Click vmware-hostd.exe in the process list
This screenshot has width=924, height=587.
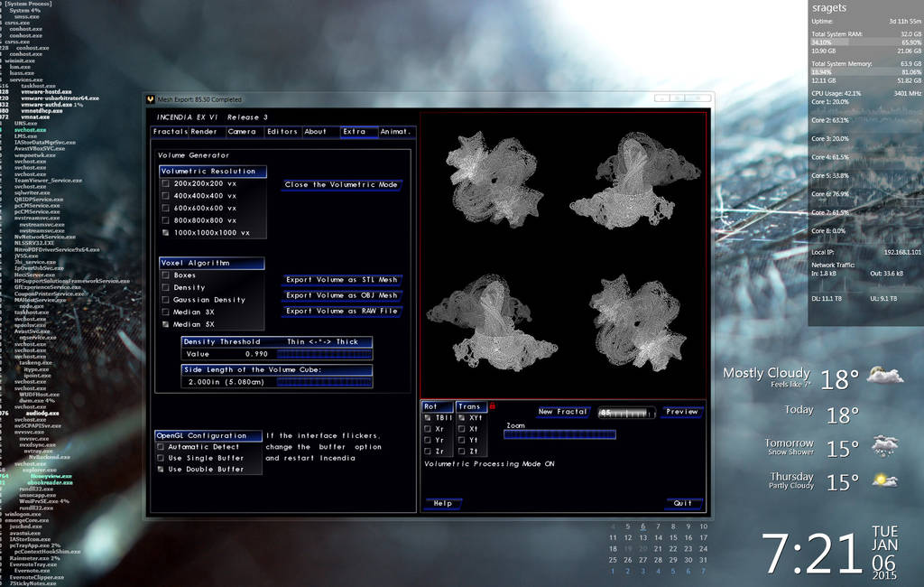tap(47, 92)
